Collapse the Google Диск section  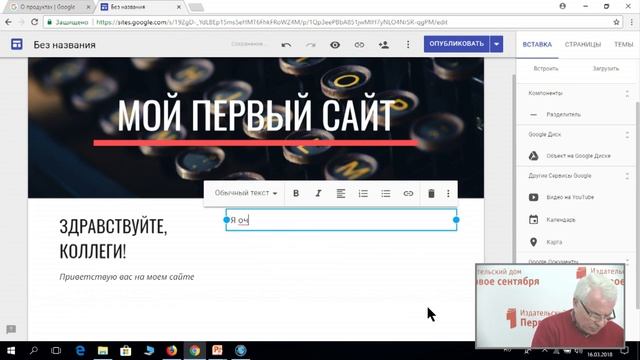[627, 135]
